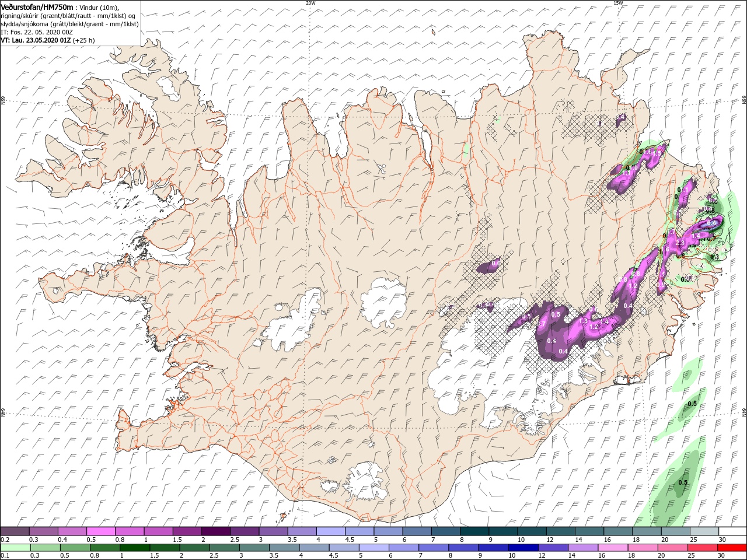
Task: Click the light pink 16 swatch in lower legend
Action: 612,548
